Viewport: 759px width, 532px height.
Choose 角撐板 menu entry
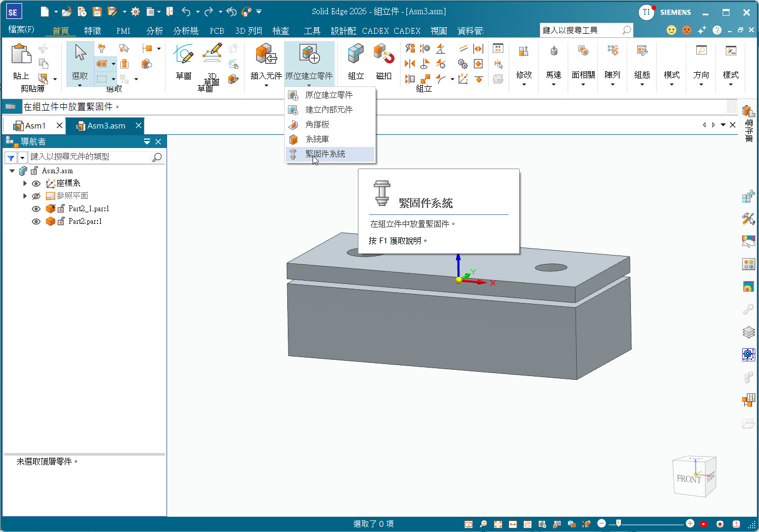pyautogui.click(x=330, y=124)
